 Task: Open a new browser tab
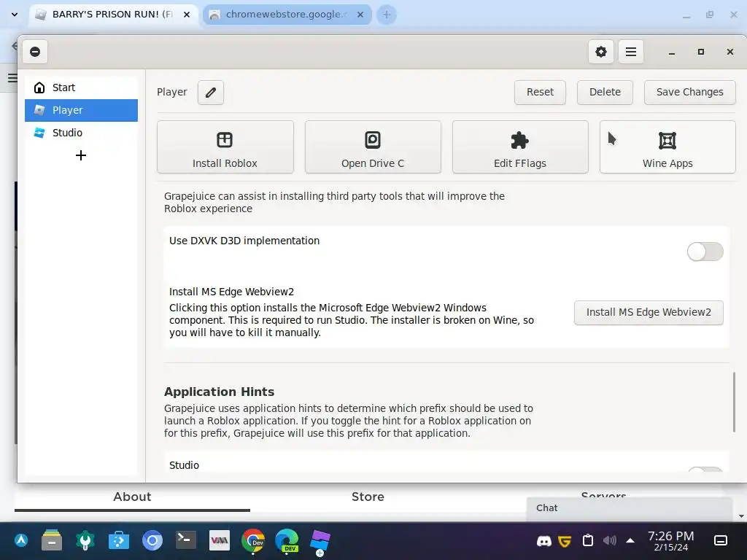click(x=387, y=15)
